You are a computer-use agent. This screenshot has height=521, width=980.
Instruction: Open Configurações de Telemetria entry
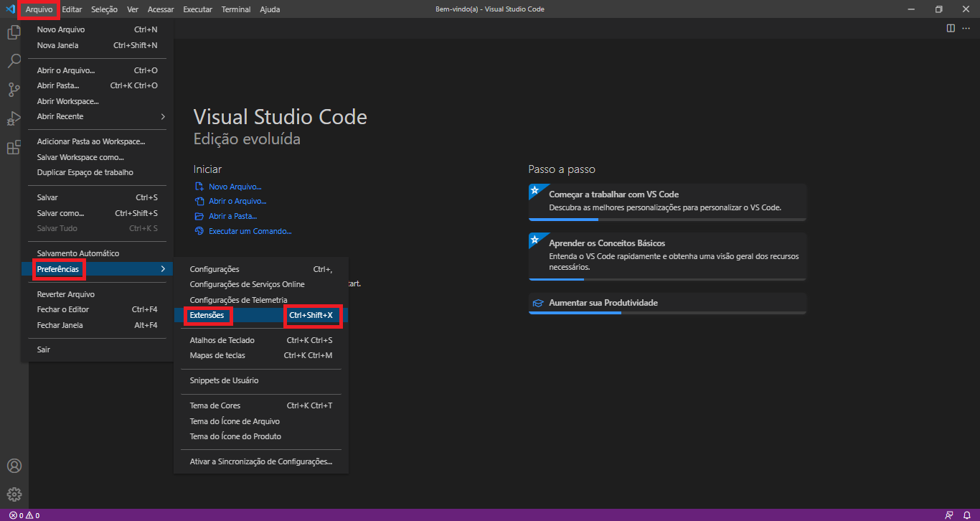point(261,300)
